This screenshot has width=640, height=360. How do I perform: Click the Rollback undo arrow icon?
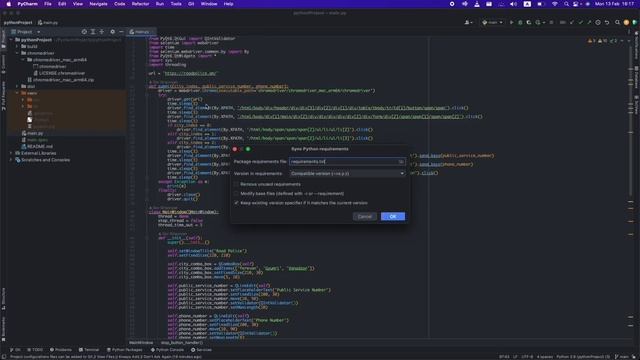[607, 22]
